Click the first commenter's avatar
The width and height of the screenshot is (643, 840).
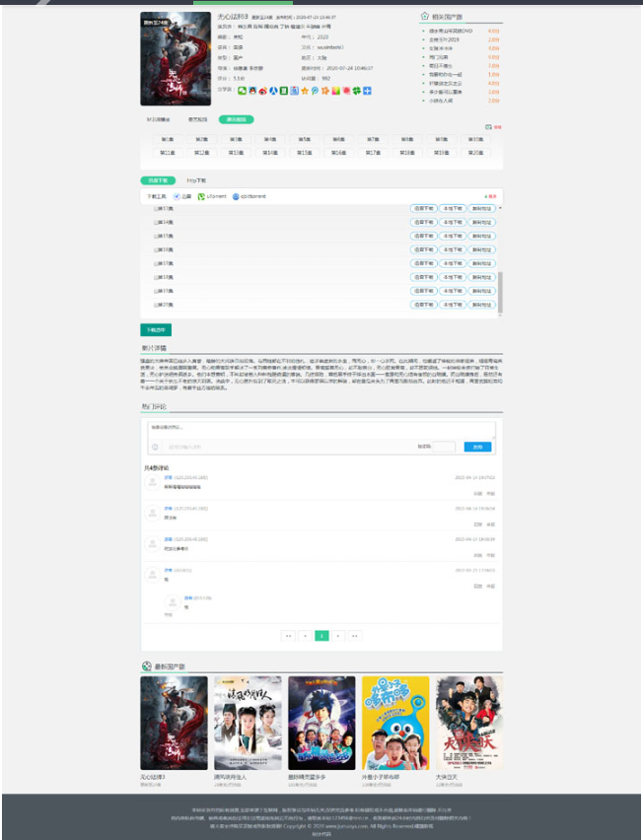(x=152, y=482)
